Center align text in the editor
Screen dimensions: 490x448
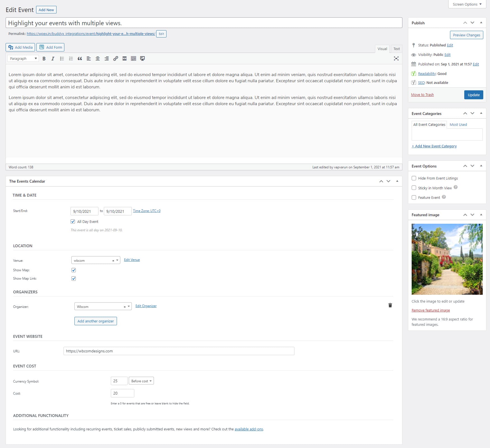pyautogui.click(x=98, y=59)
